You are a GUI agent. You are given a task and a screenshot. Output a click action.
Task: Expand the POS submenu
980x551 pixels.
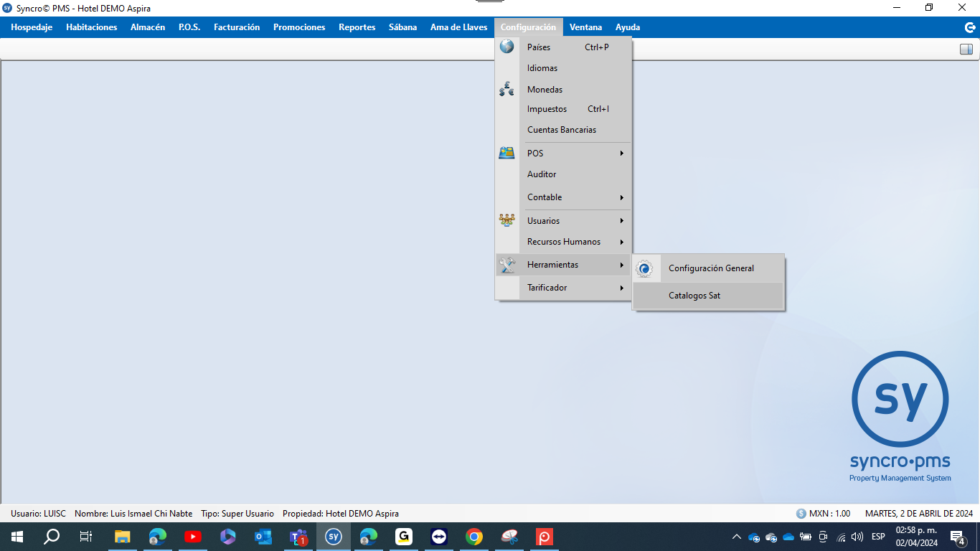coord(563,154)
